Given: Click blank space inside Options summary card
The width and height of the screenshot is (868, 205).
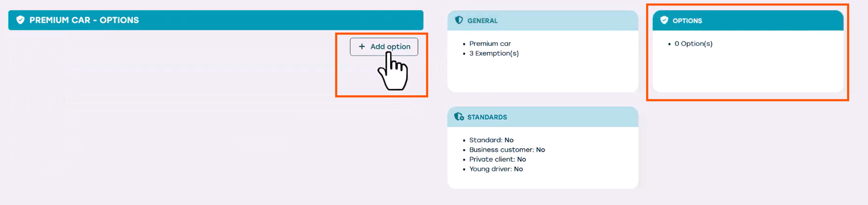Looking at the screenshot, I should pos(748,71).
